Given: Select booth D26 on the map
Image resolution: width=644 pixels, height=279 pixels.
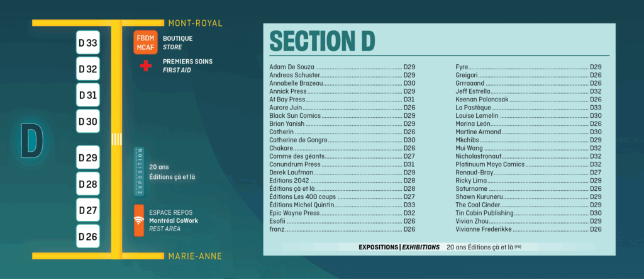Looking at the screenshot, I should coord(87,237).
